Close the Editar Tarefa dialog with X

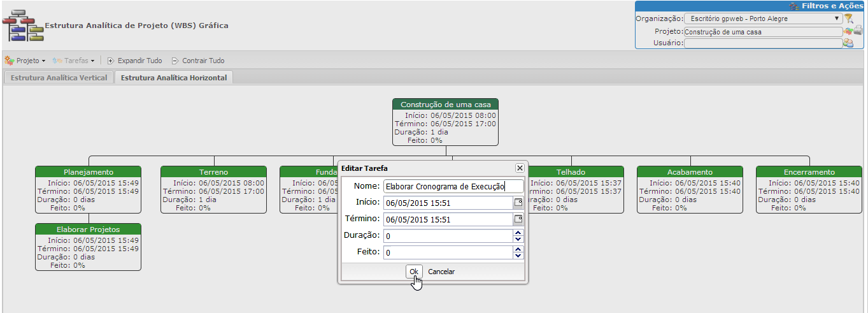[520, 168]
